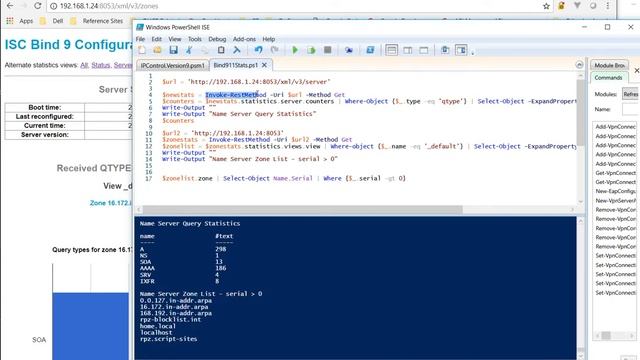Open the Edit menu
This screenshot has height=360, width=640.
157,39
